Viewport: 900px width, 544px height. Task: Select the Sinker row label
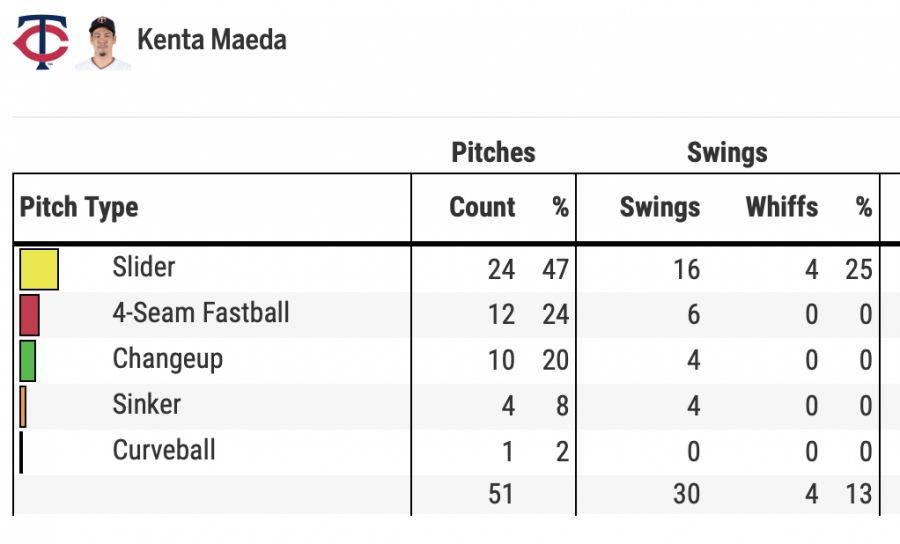pos(146,404)
